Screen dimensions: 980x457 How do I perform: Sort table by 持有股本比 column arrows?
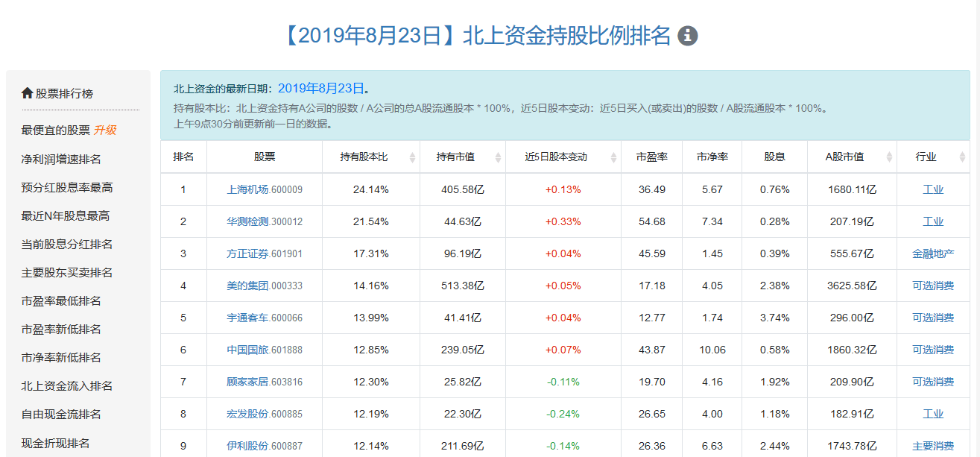413,157
